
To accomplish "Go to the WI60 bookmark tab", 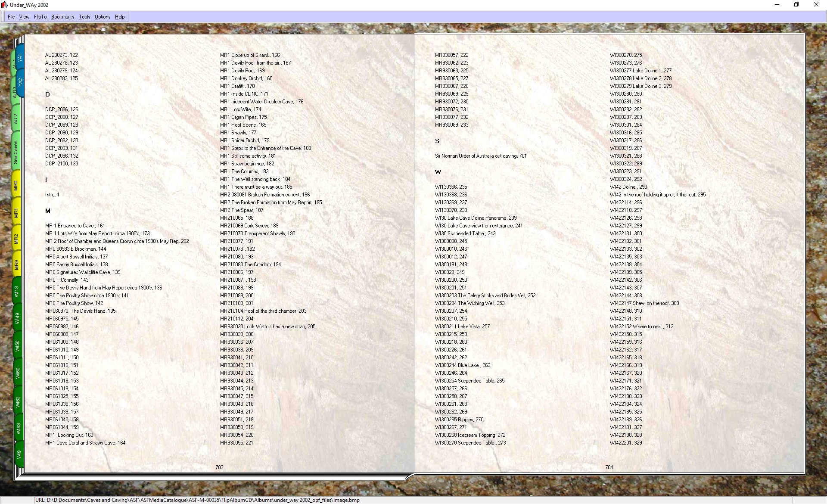I will 18,373.
